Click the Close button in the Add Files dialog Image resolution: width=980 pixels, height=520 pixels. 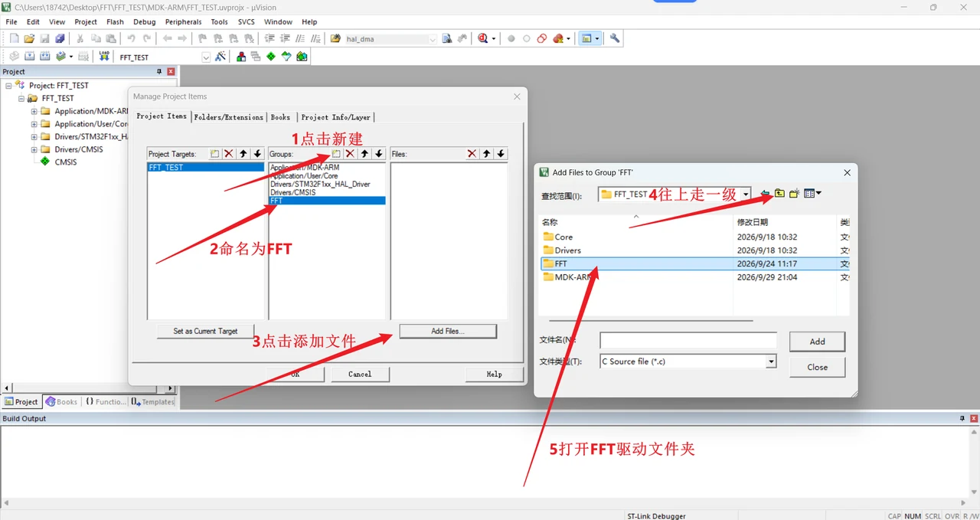pos(817,367)
